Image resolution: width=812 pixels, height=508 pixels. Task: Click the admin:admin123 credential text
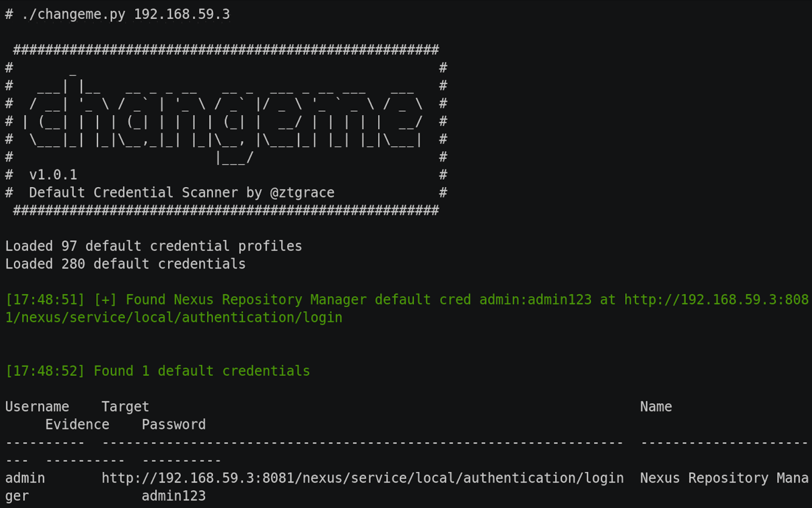coord(536,300)
